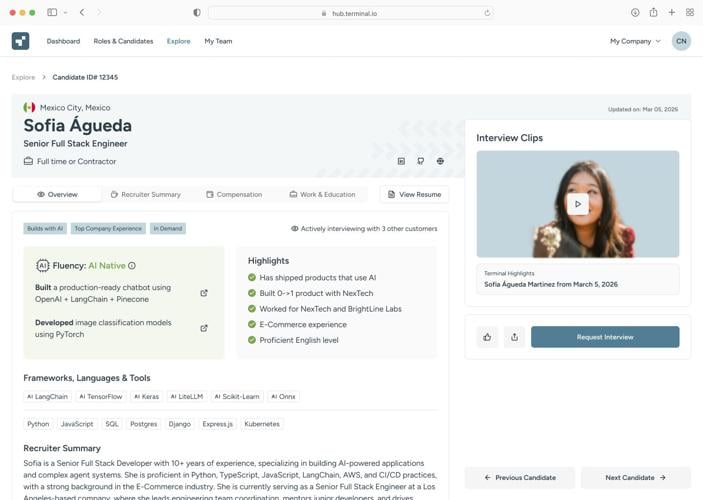Screen dimensions: 703x500
Task: Open the candidate's GitHub profile icon
Action: click(x=420, y=161)
